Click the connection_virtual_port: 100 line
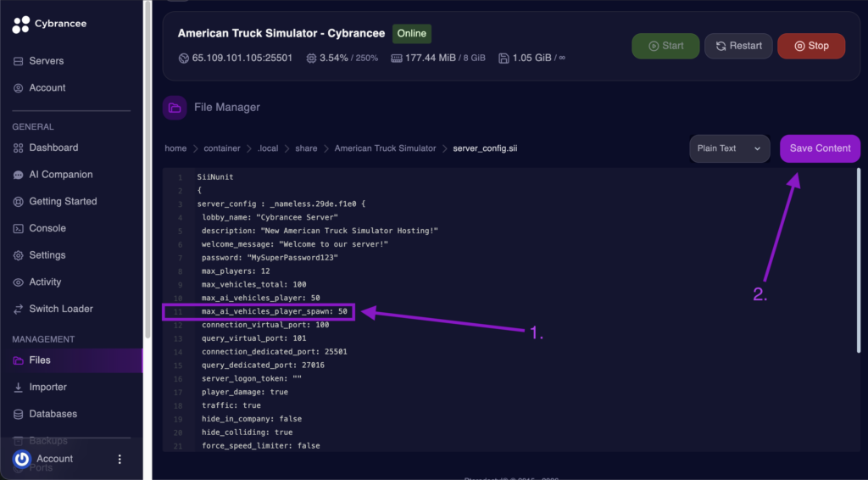 click(265, 325)
